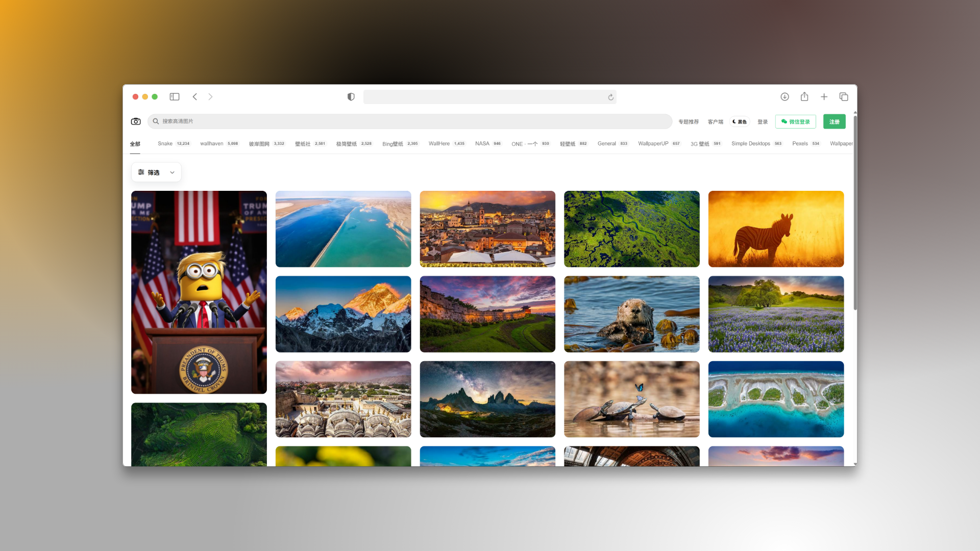Viewport: 980px width, 551px height.
Task: Open a new tab with the plus icon
Action: coord(824,97)
